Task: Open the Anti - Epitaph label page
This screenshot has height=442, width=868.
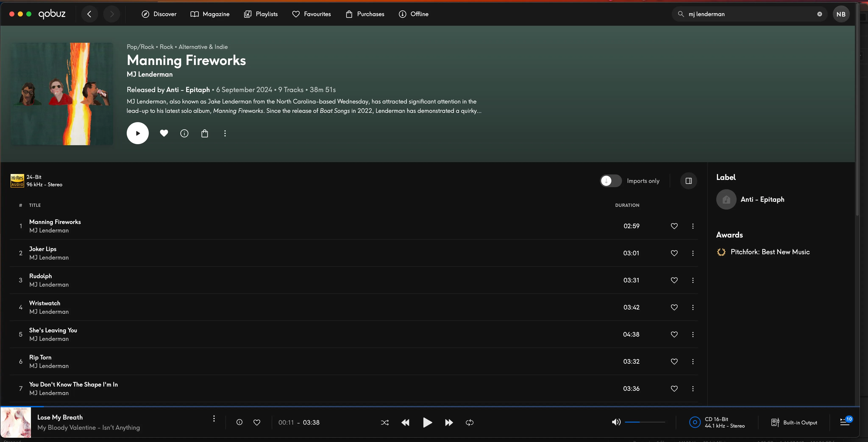Action: point(762,199)
